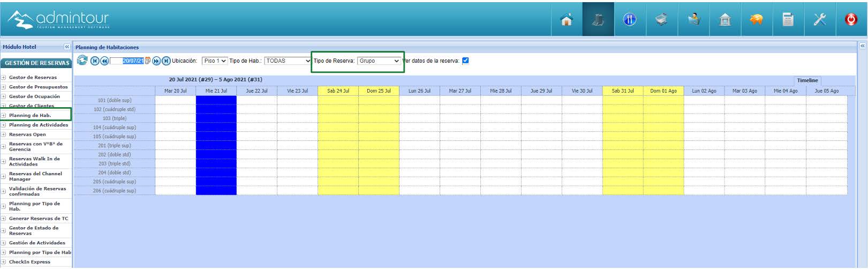This screenshot has width=868, height=269.
Task: Refresh the room planning grid
Action: 82,61
